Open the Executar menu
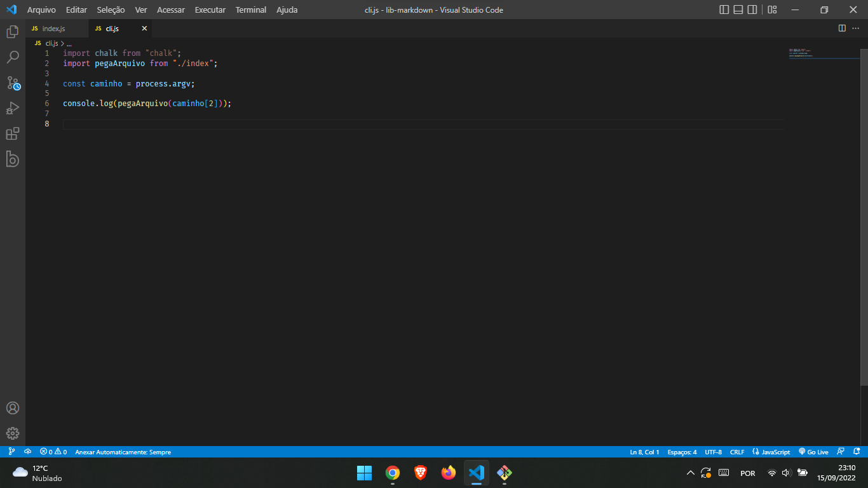The image size is (868, 488). (210, 10)
